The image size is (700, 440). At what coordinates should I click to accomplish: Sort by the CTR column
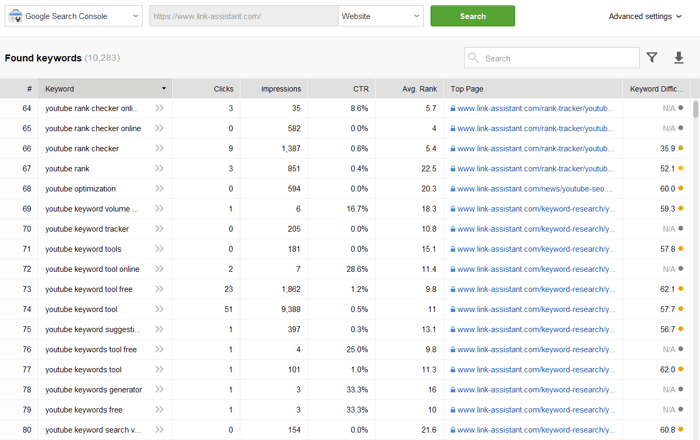pos(342,89)
